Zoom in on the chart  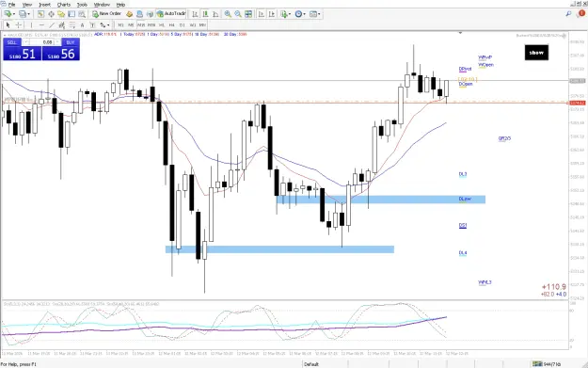[x=228, y=14]
